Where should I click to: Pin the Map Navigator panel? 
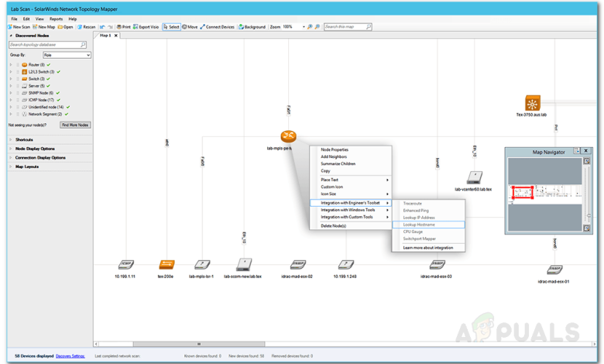(x=577, y=151)
